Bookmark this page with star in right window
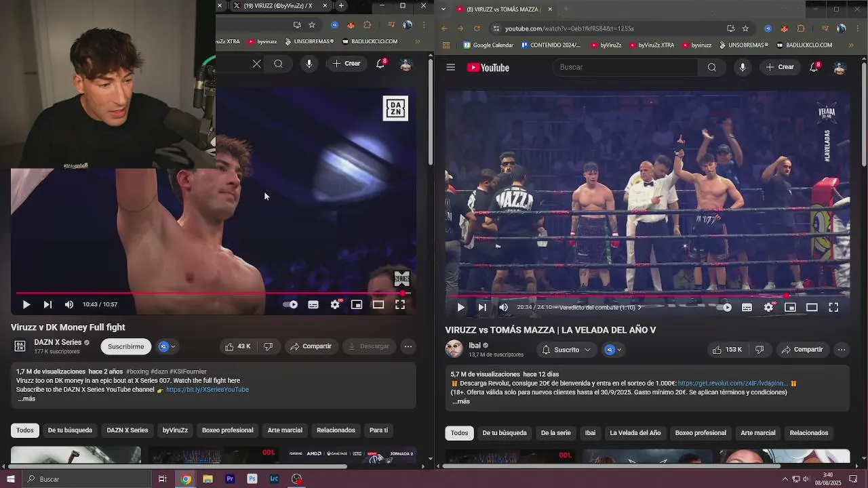 tap(745, 28)
